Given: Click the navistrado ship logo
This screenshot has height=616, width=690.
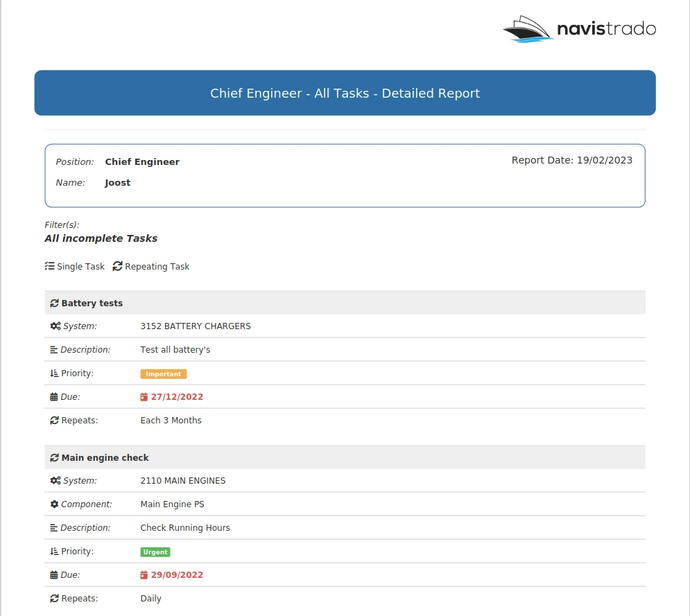Looking at the screenshot, I should pos(528,29).
